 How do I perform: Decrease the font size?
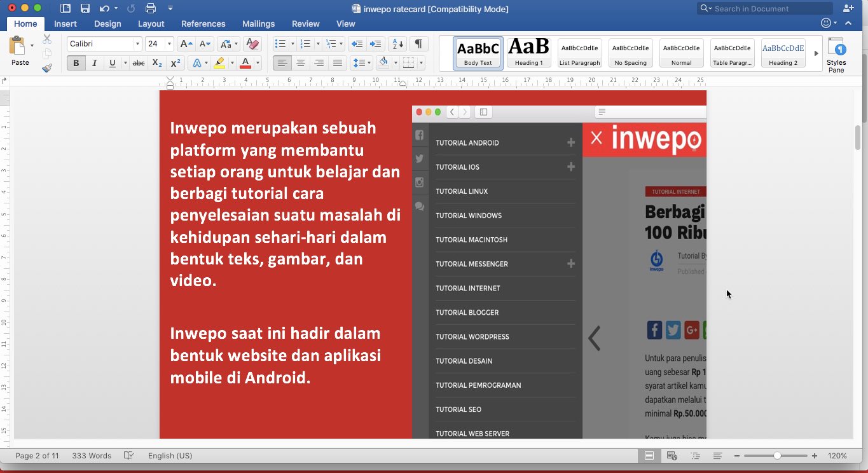(205, 44)
